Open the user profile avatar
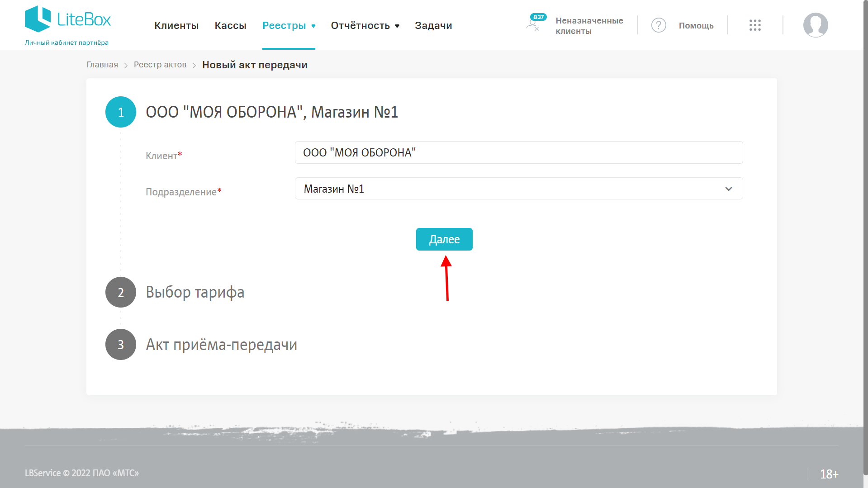 [x=816, y=25]
